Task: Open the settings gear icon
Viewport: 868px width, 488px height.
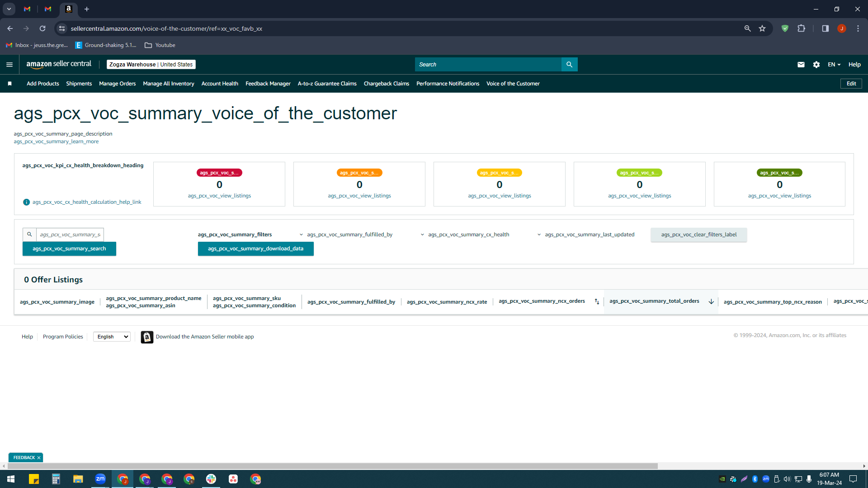Action: click(x=816, y=65)
